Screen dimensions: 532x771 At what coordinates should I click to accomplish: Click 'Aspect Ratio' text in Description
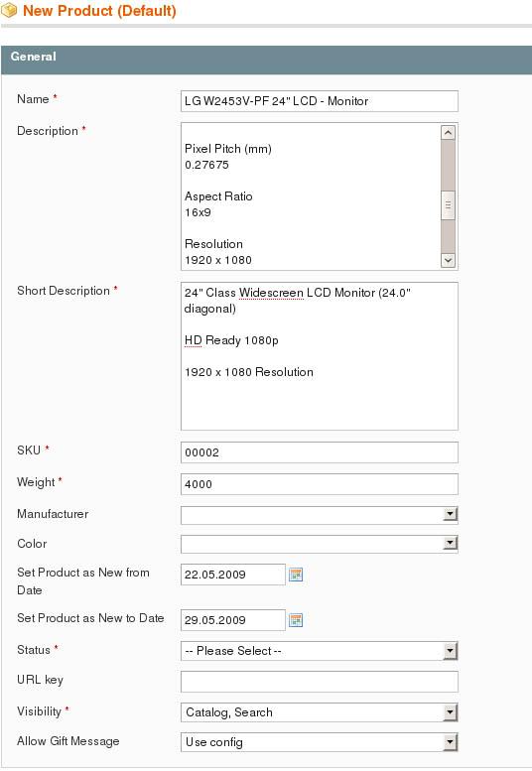click(x=218, y=196)
